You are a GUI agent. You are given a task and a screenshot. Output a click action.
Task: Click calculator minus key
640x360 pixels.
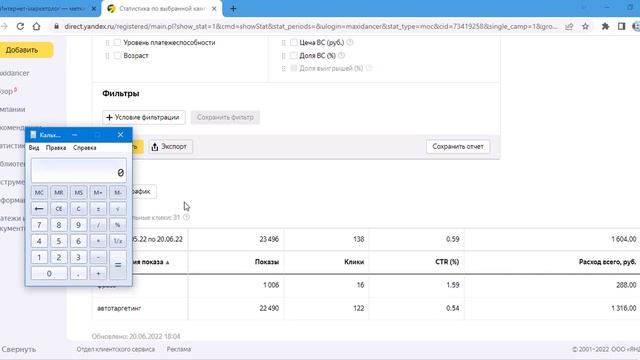98,257
